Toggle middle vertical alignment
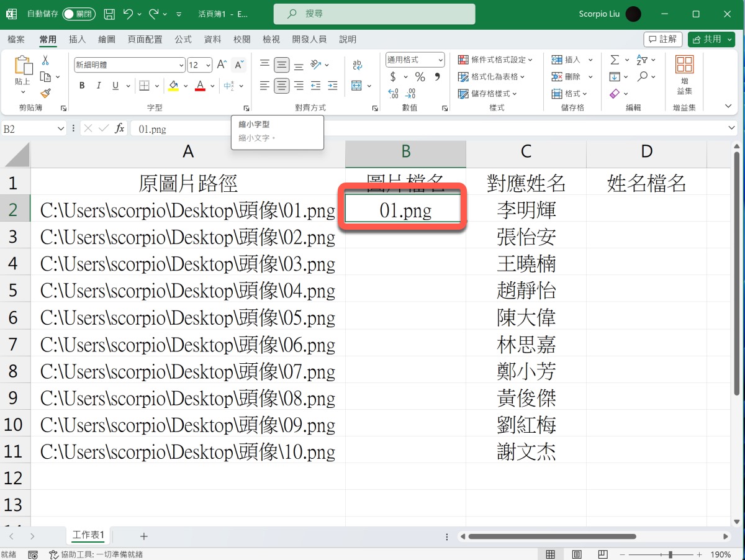Image resolution: width=745 pixels, height=560 pixels. 282,65
